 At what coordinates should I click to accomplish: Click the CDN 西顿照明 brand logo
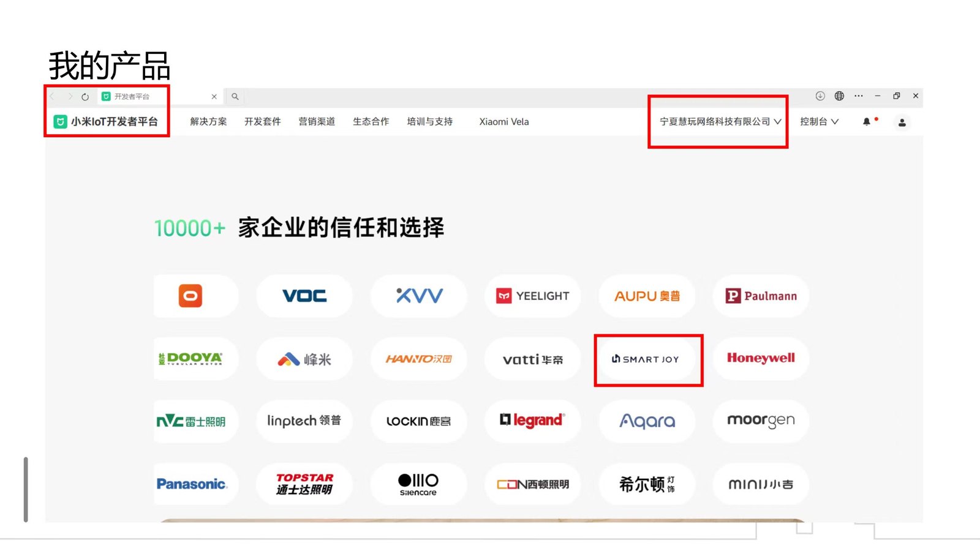coord(533,484)
